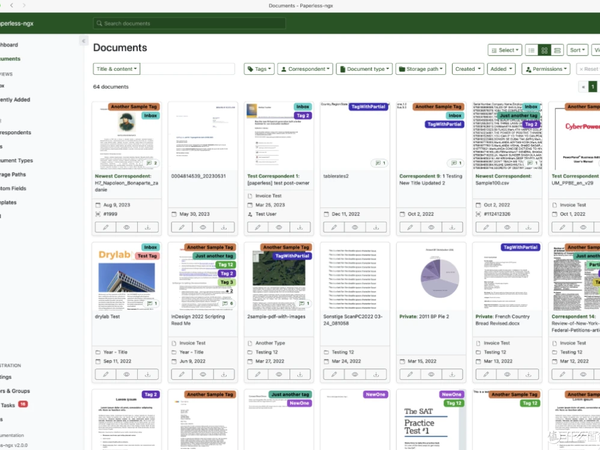Download the Sample100.csv document
Image resolution: width=600 pixels, height=450 pixels.
pos(528,227)
